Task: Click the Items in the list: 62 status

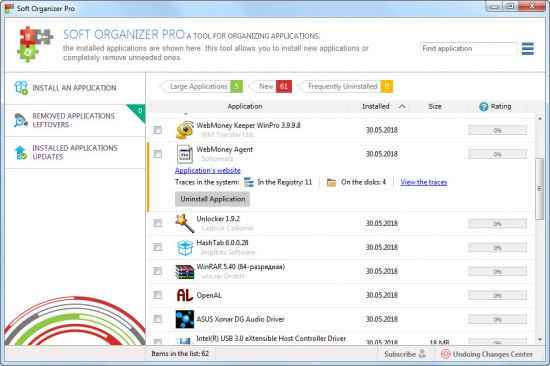Action: pos(180,353)
